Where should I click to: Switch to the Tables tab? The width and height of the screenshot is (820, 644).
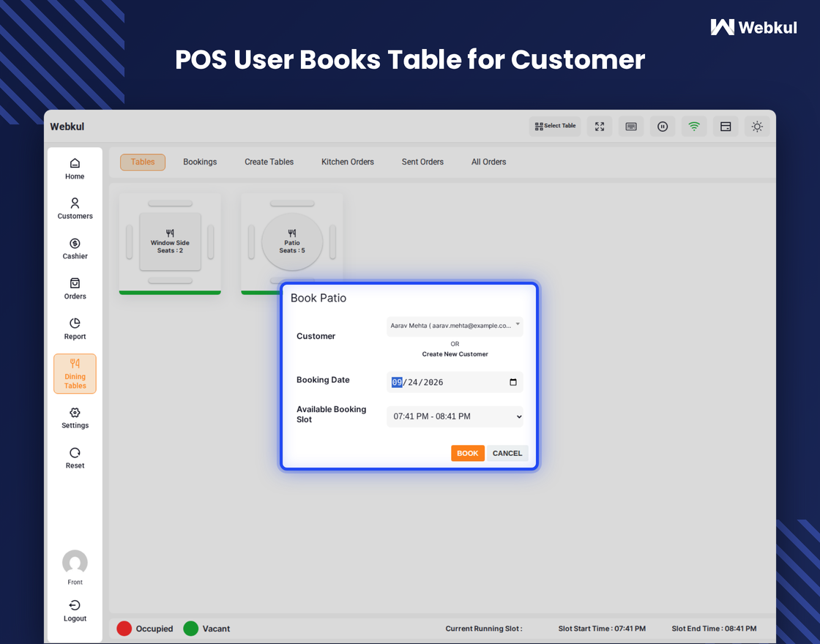[x=143, y=162]
